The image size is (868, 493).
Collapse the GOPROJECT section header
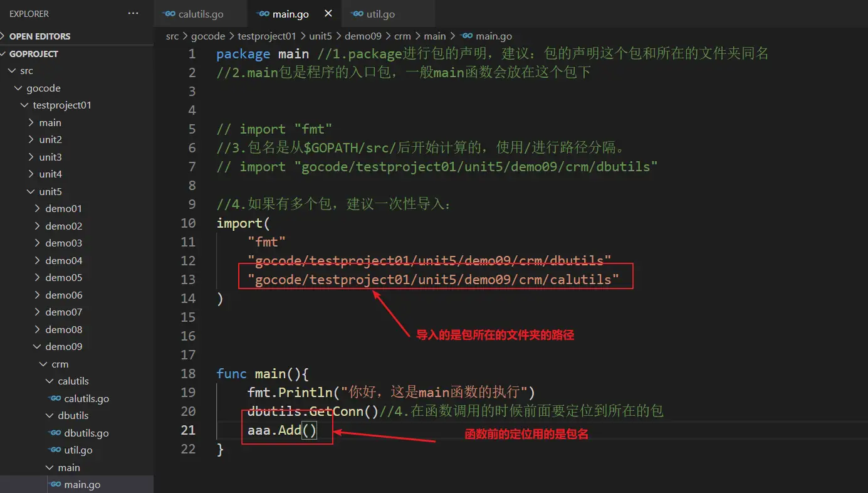coord(33,54)
